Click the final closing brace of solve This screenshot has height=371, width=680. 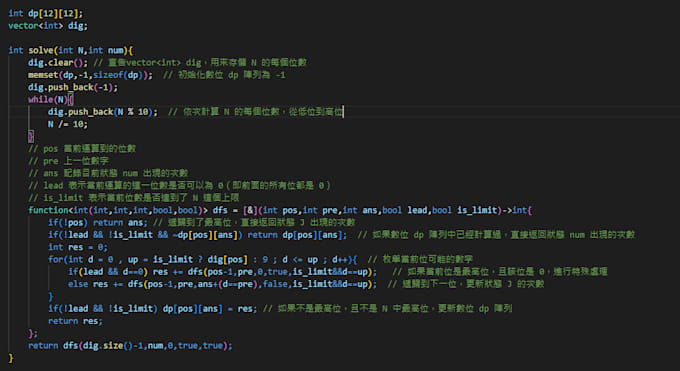11,358
